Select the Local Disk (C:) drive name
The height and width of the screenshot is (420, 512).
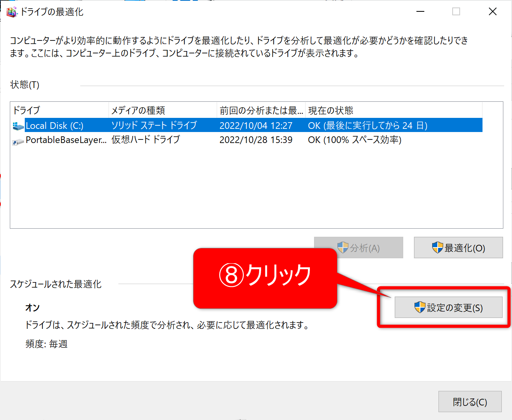pos(55,126)
